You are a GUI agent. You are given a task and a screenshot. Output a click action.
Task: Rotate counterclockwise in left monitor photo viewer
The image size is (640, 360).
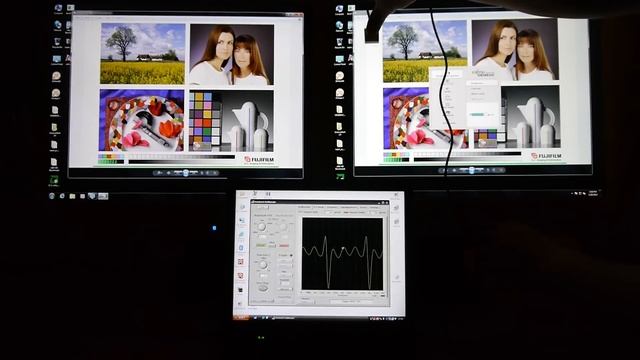coord(202,173)
